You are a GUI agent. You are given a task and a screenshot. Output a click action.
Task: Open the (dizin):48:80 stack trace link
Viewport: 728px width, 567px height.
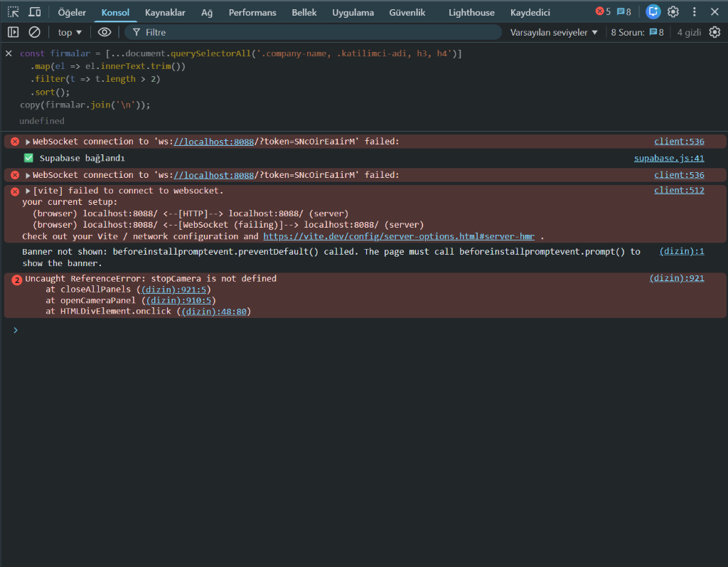tap(214, 312)
